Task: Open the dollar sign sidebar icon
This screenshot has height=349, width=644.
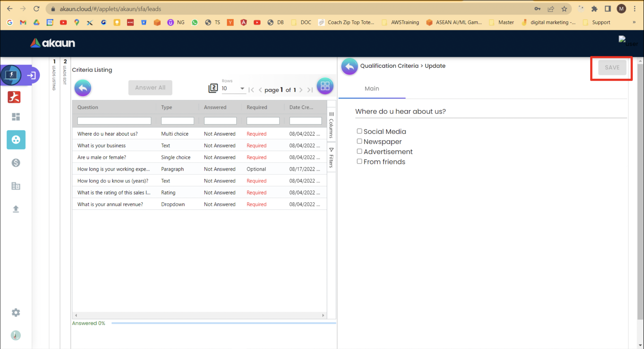Action: [x=16, y=163]
